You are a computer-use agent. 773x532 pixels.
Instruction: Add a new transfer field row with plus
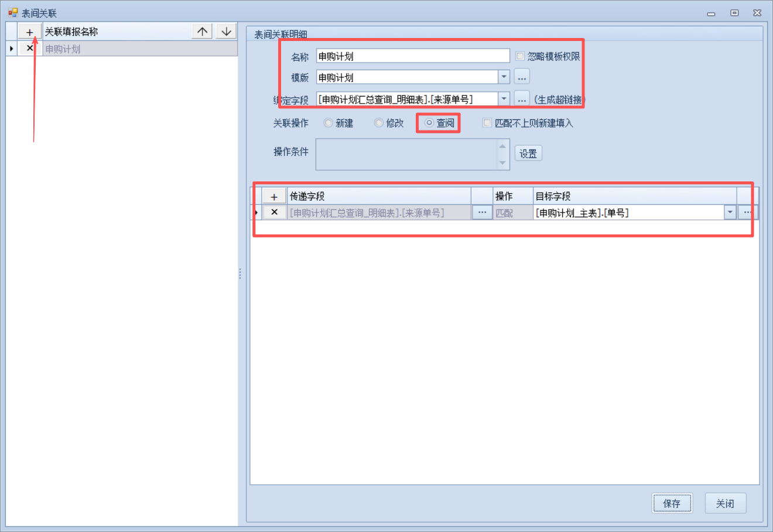273,197
